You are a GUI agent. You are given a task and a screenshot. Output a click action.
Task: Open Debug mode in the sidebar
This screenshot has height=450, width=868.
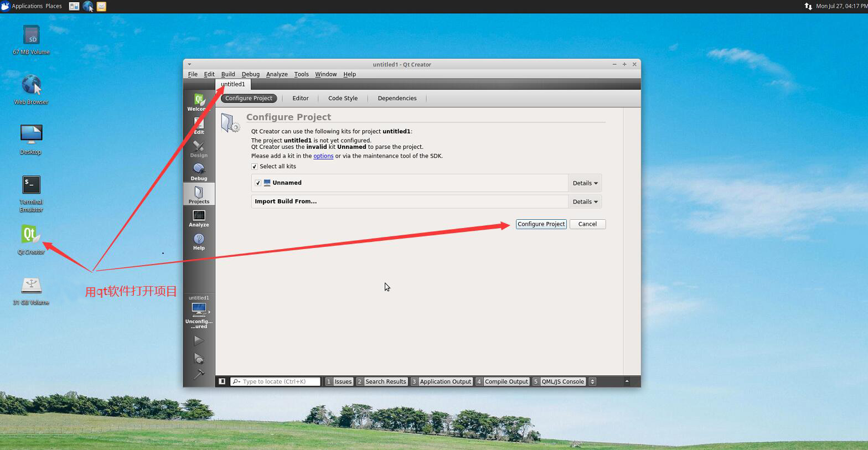click(199, 172)
